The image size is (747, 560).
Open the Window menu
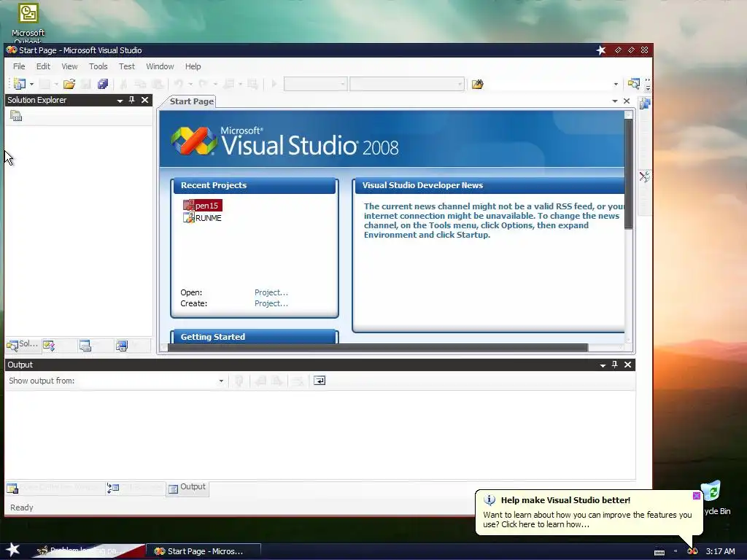coord(160,66)
